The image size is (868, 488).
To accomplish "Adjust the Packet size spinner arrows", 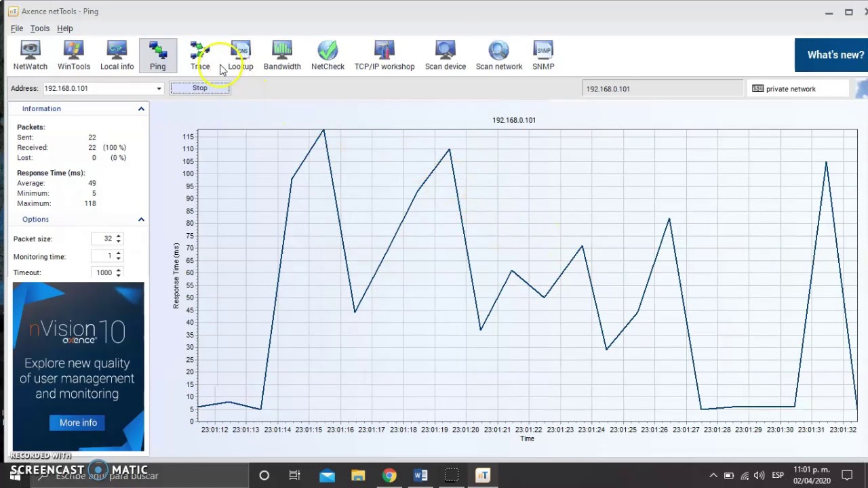I will click(119, 239).
